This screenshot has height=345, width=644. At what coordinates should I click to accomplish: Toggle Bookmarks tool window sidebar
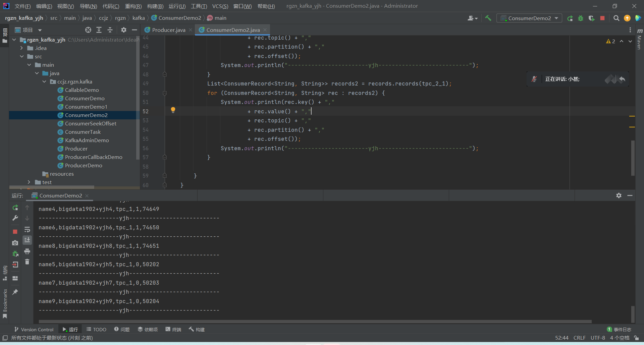(5, 303)
